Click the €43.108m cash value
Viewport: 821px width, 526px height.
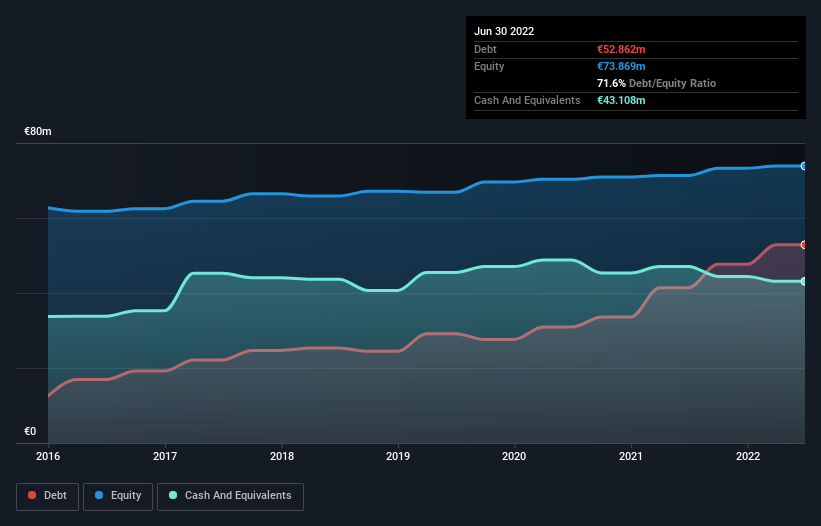[621, 100]
